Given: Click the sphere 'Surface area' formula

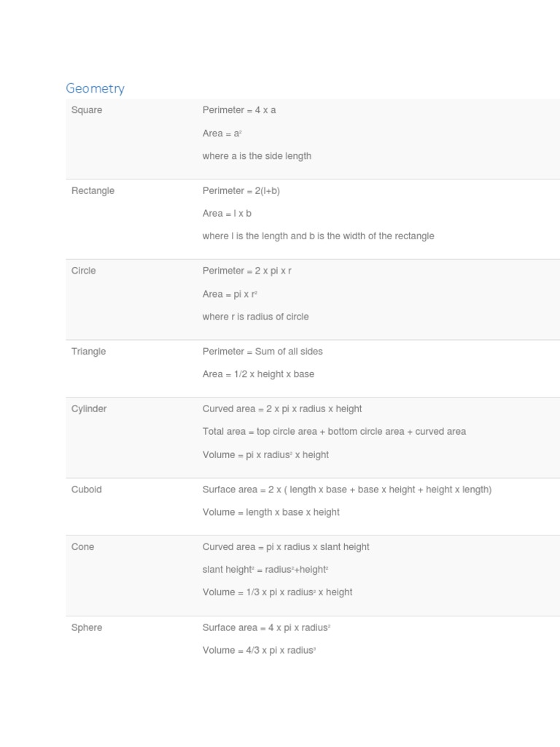Looking at the screenshot, I should [267, 627].
